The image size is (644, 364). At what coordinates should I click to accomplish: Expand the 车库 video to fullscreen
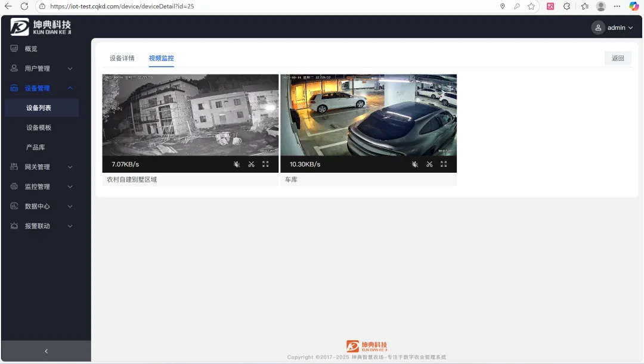click(x=444, y=164)
